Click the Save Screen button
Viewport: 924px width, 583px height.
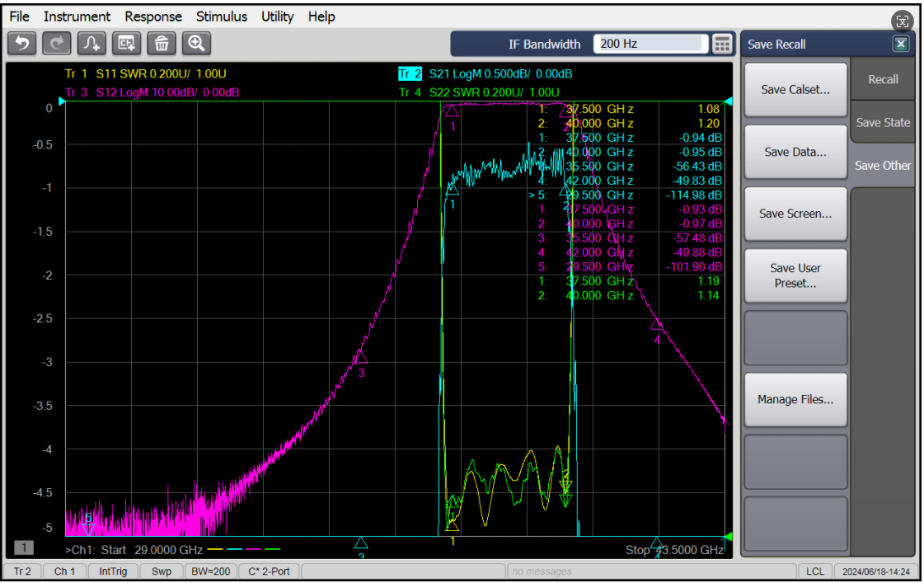click(795, 214)
